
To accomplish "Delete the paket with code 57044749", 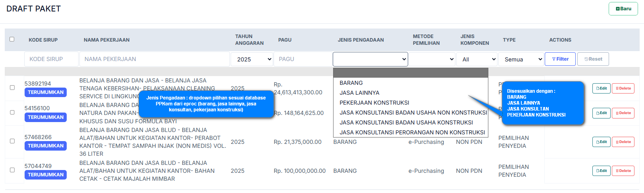I will click(x=623, y=171).
